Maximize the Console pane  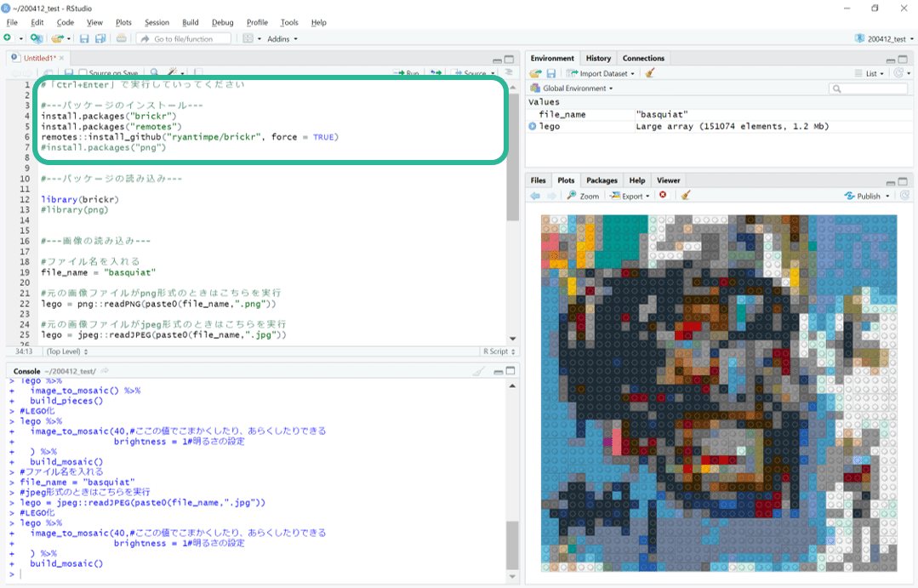point(510,371)
